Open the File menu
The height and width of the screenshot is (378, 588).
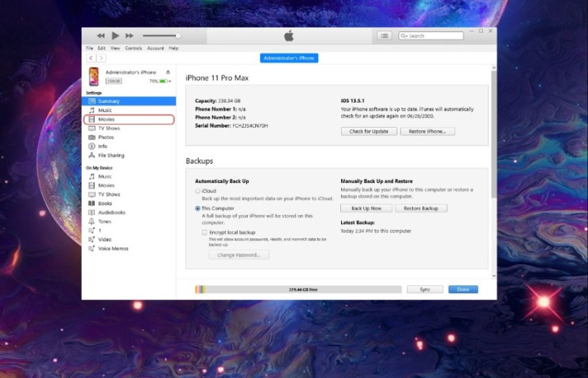(x=89, y=48)
